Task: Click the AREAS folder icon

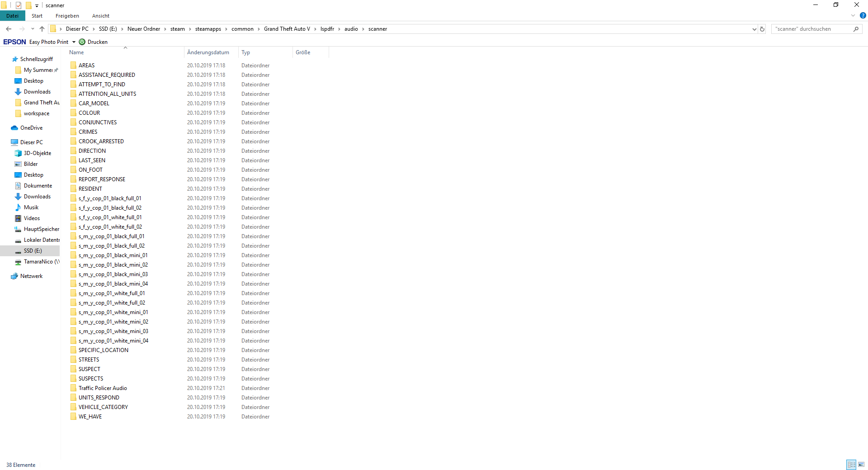Action: coord(73,66)
